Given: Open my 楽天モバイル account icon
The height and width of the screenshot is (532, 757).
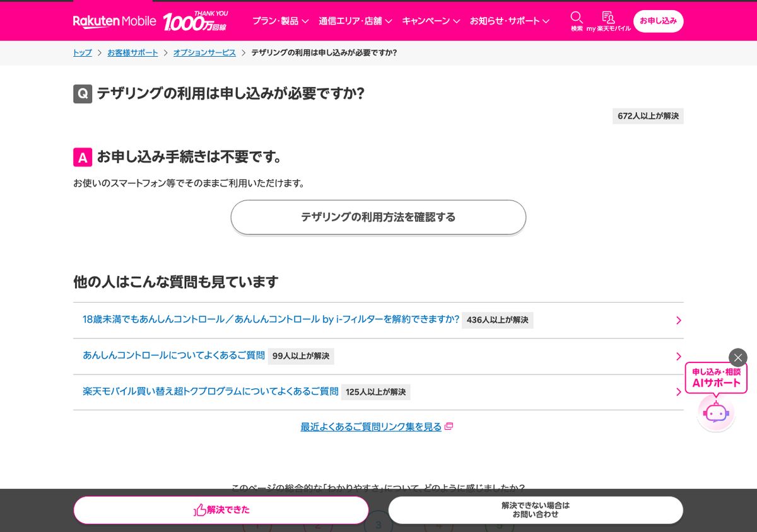Looking at the screenshot, I should pos(608,21).
